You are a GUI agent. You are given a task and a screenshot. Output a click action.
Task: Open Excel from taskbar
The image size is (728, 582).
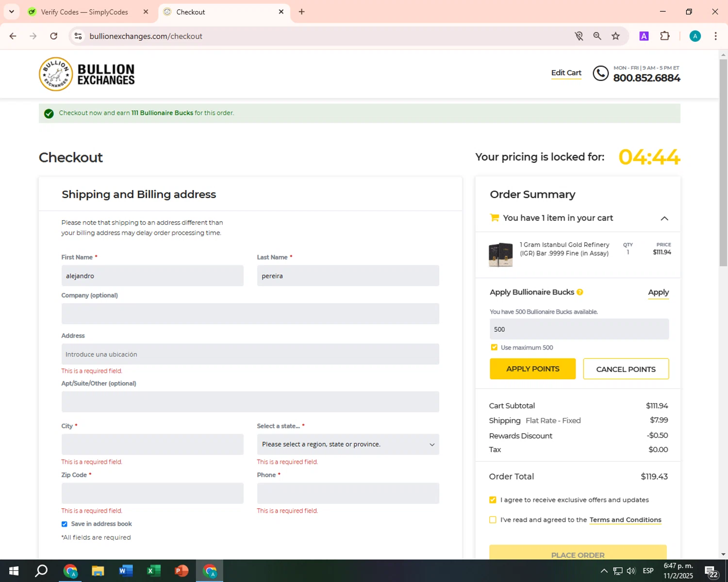[153, 571]
